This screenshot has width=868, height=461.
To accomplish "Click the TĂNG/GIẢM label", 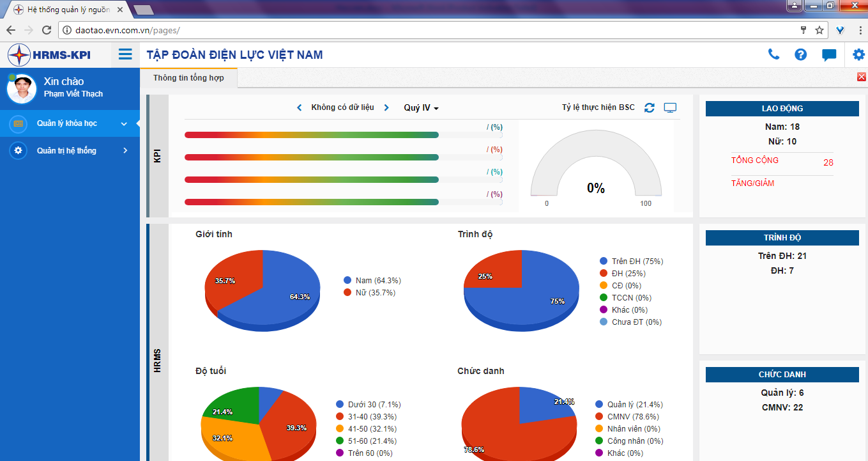I will pyautogui.click(x=752, y=184).
